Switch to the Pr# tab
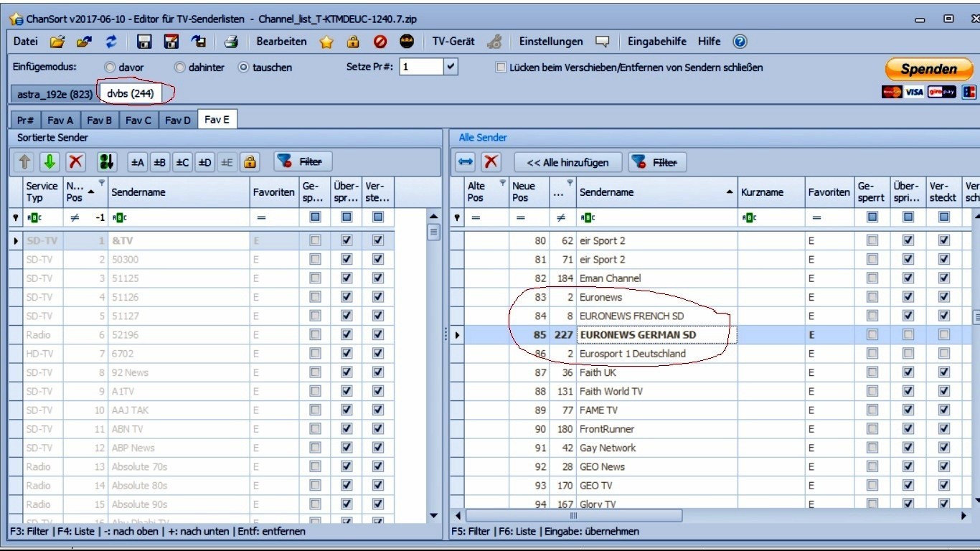This screenshot has width=980, height=551. click(x=26, y=120)
